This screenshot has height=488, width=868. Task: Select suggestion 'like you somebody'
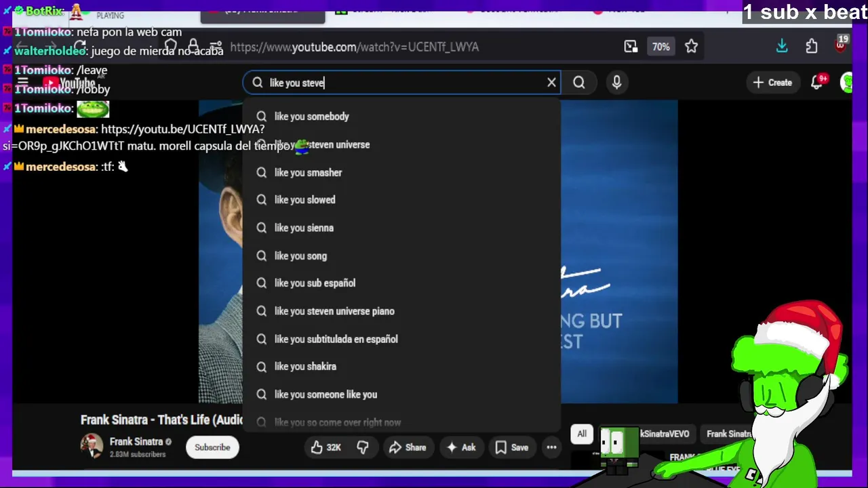tap(401, 117)
